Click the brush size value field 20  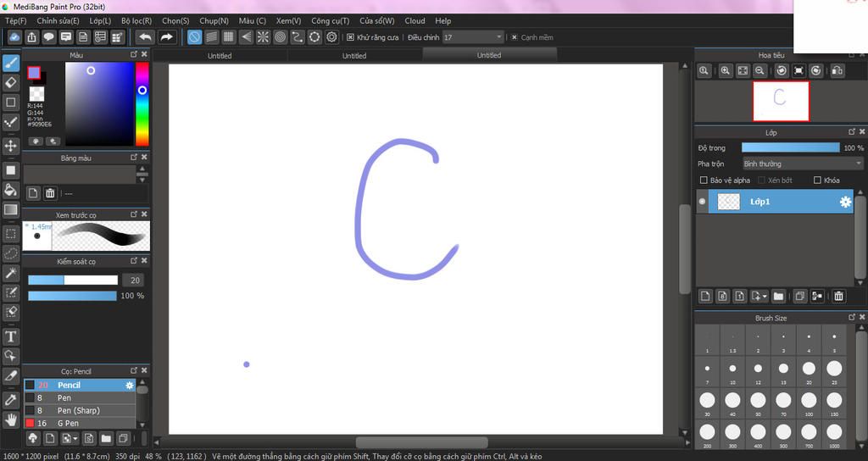click(135, 280)
